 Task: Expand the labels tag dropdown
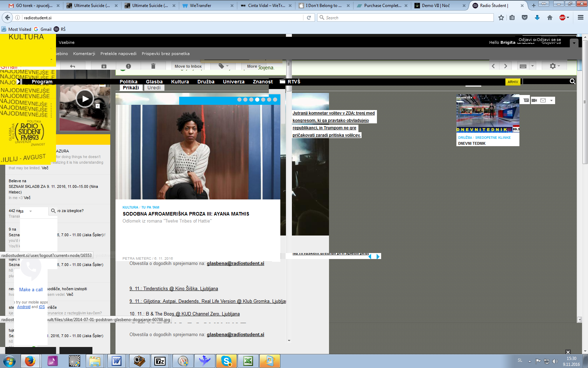click(x=223, y=66)
